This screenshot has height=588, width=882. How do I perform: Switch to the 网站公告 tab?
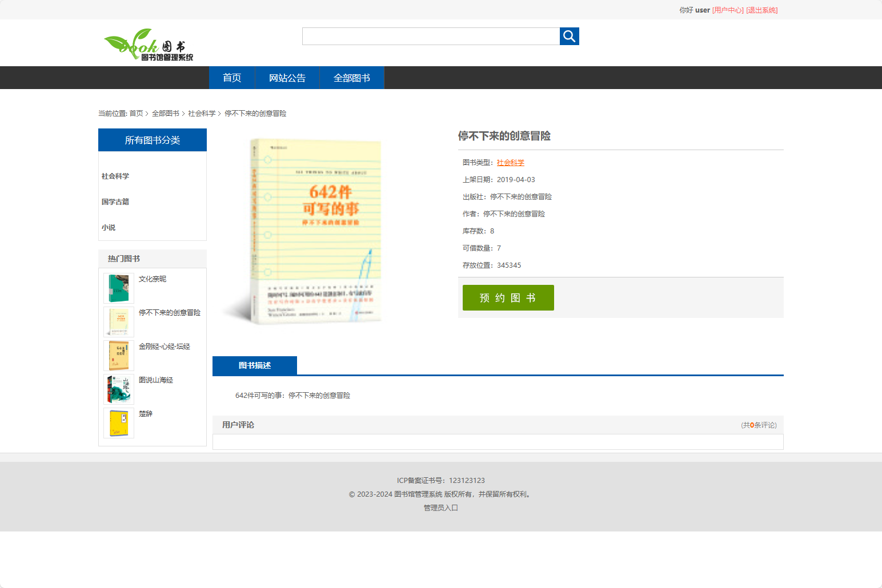287,78
